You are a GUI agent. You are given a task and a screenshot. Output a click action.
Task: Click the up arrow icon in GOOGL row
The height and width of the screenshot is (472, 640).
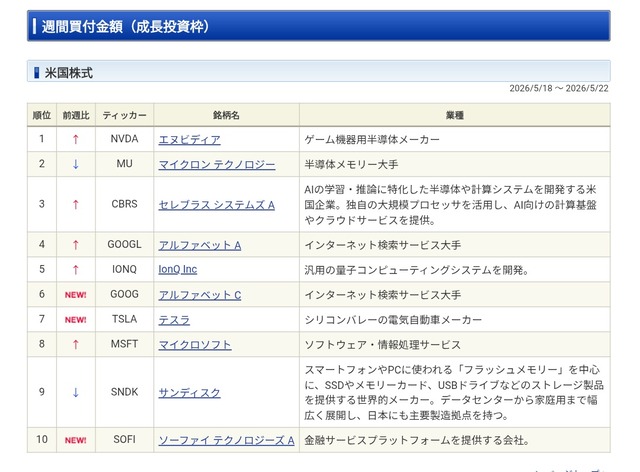click(x=76, y=245)
